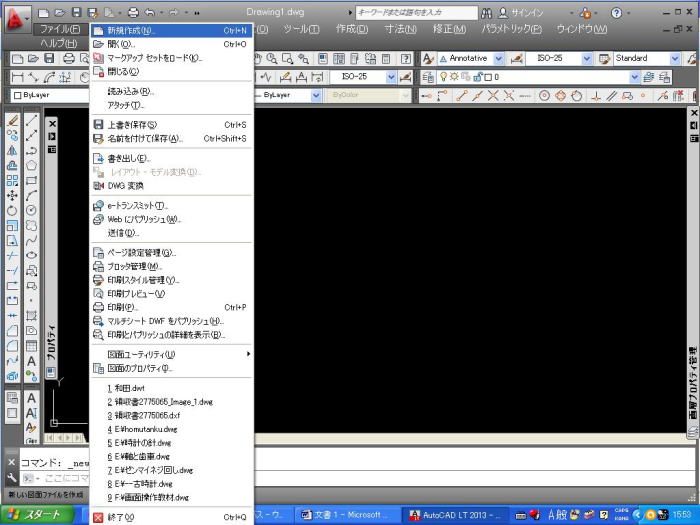Screen dimensions: 700x525
Task: Open the ByLayer linetype dropdown
Action: coord(316,95)
